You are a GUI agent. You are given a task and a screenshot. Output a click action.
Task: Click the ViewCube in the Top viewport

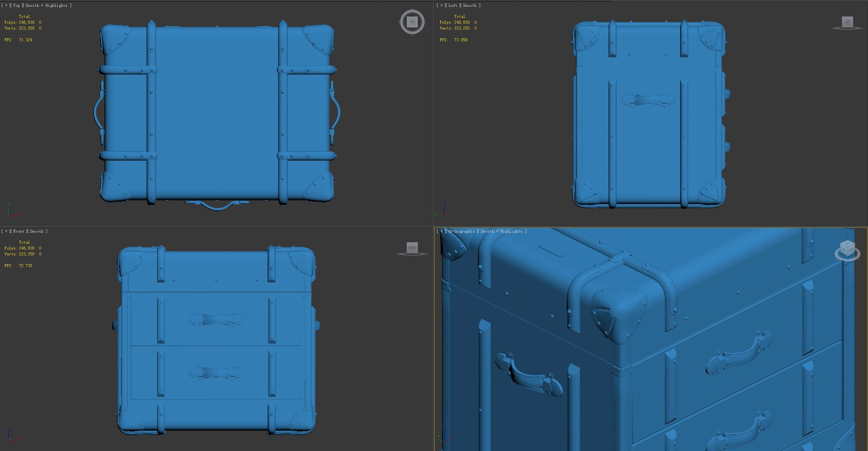pos(412,22)
